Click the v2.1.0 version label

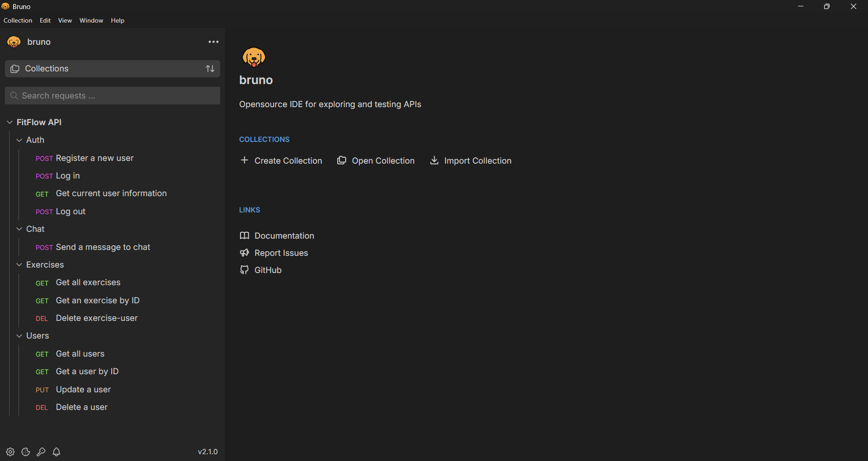click(208, 452)
